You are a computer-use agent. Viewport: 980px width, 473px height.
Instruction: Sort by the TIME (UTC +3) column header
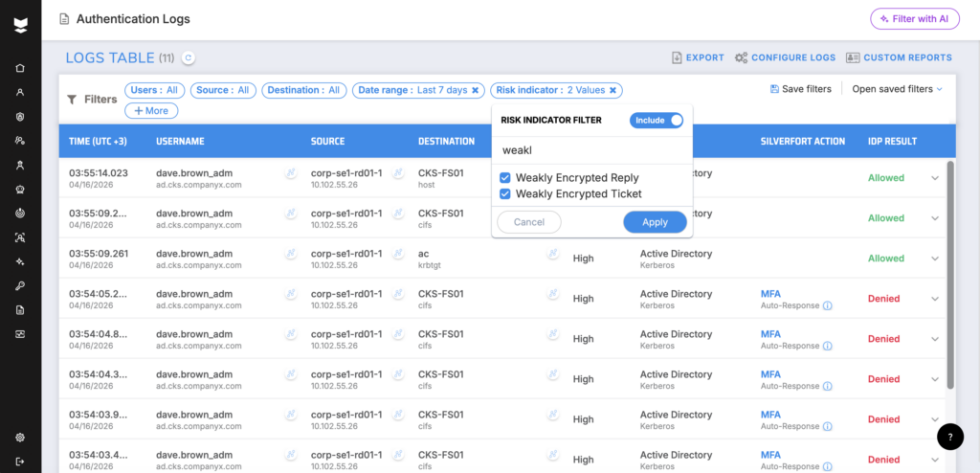point(99,142)
